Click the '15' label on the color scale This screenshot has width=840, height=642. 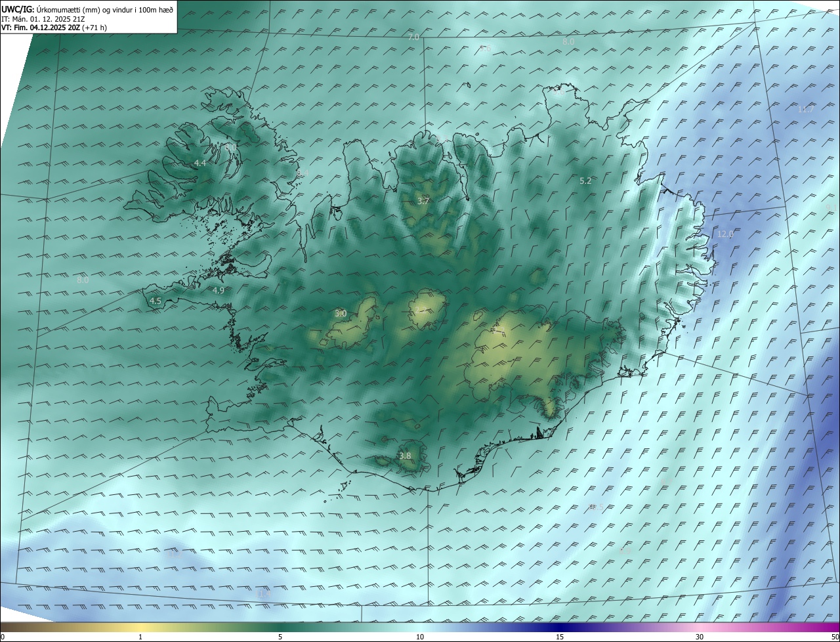coord(560,637)
